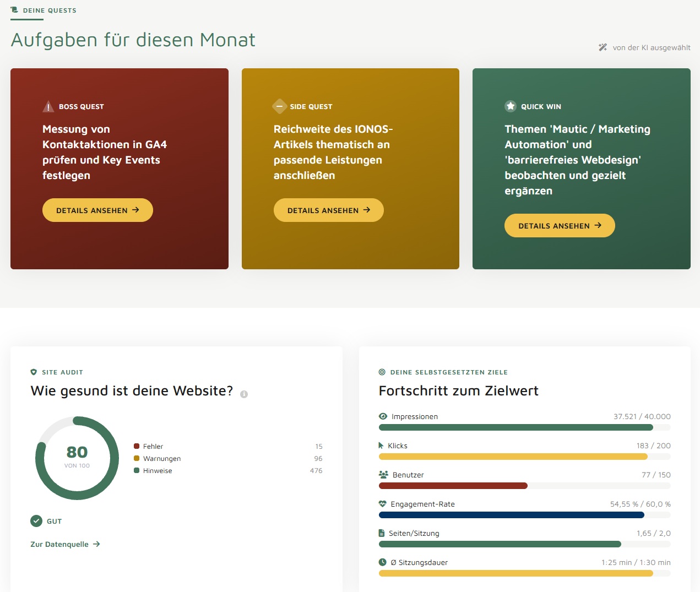
Task: Open the website health info icon
Action: (244, 394)
